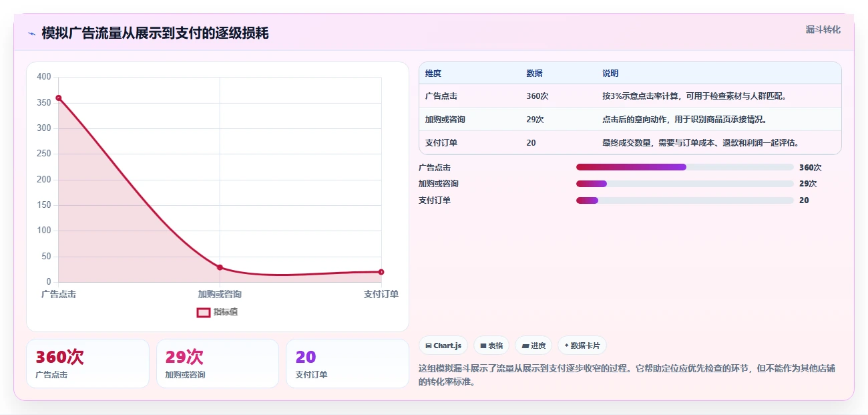868x415 pixels.
Task: Click the 360次 cell in the table
Action: click(x=537, y=96)
